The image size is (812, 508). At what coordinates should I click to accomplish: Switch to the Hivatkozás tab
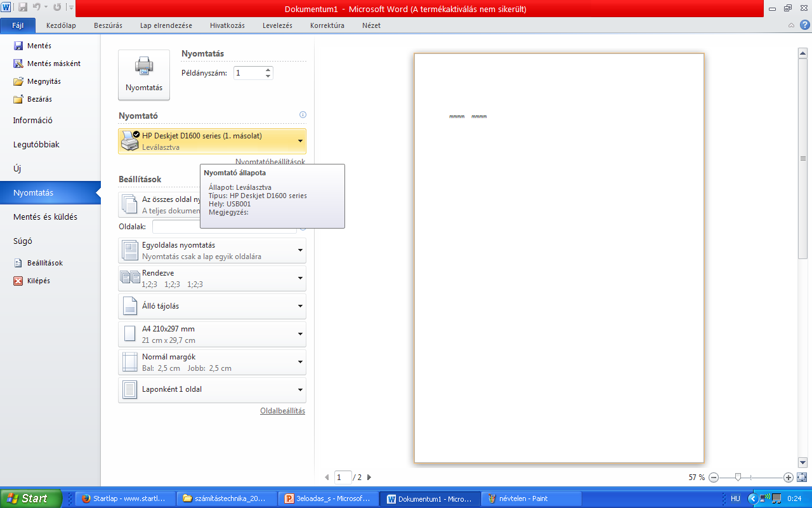tap(227, 25)
